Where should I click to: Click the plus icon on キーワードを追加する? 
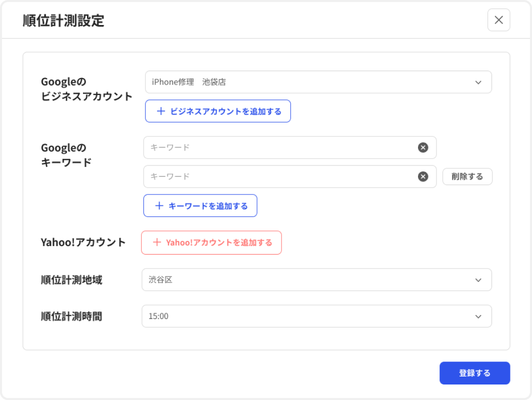pos(159,205)
